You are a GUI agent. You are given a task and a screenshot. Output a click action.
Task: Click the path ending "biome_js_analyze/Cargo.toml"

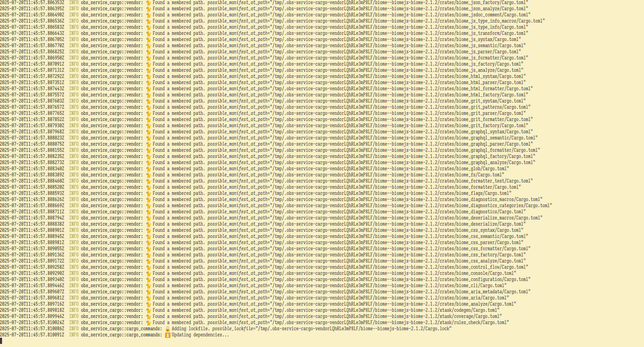(x=396, y=70)
